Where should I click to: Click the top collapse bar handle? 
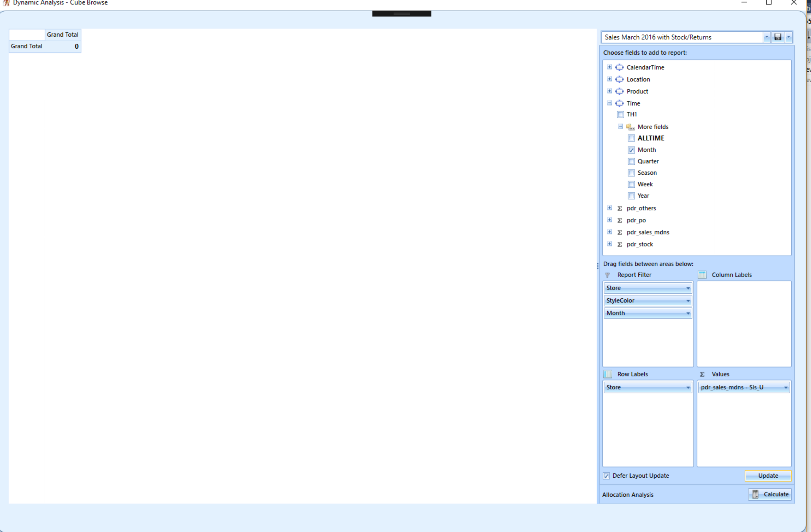(x=401, y=14)
